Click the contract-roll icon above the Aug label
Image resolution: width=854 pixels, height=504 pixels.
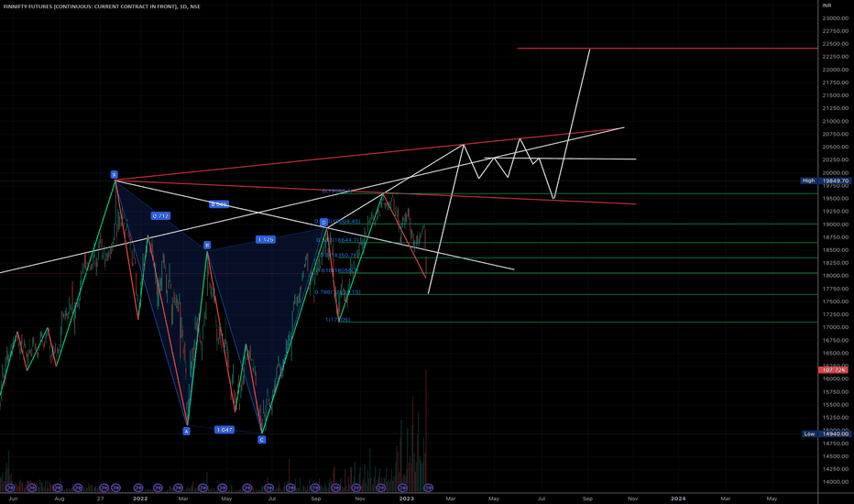coord(57,488)
